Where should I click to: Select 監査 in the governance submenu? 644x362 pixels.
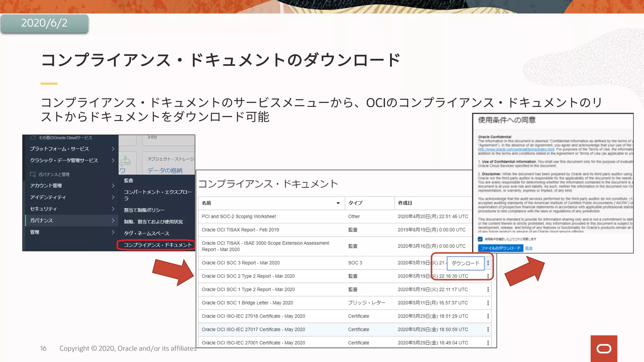click(129, 180)
